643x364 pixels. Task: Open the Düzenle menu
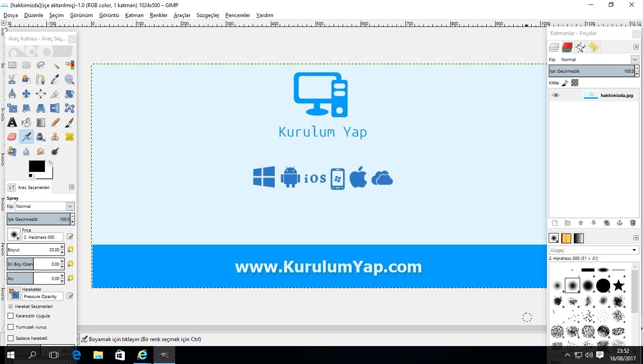tap(34, 15)
